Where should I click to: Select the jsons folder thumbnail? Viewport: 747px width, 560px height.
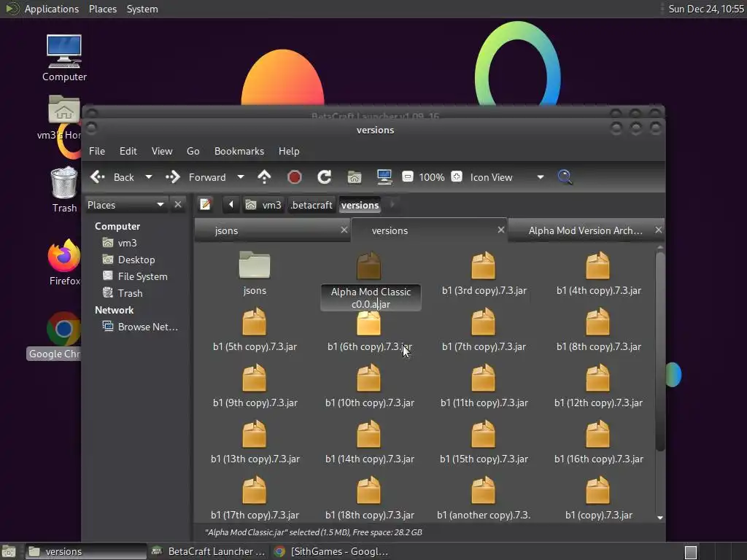point(255,266)
